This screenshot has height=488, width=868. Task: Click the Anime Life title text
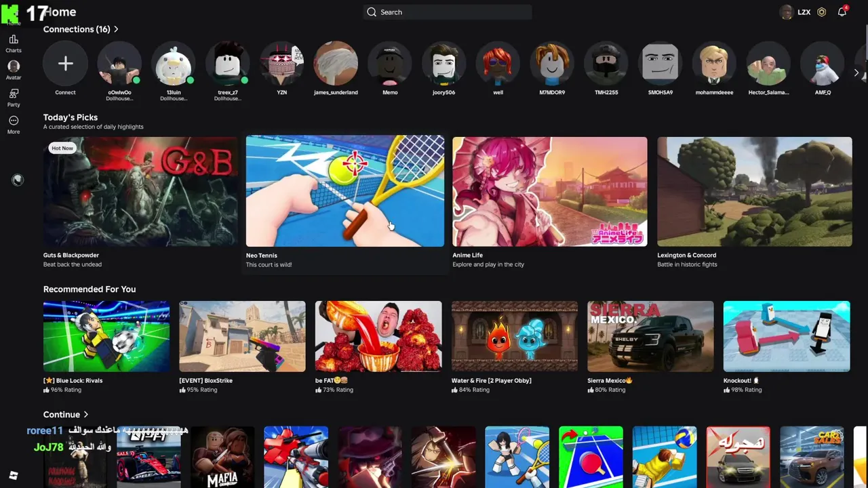(x=468, y=256)
